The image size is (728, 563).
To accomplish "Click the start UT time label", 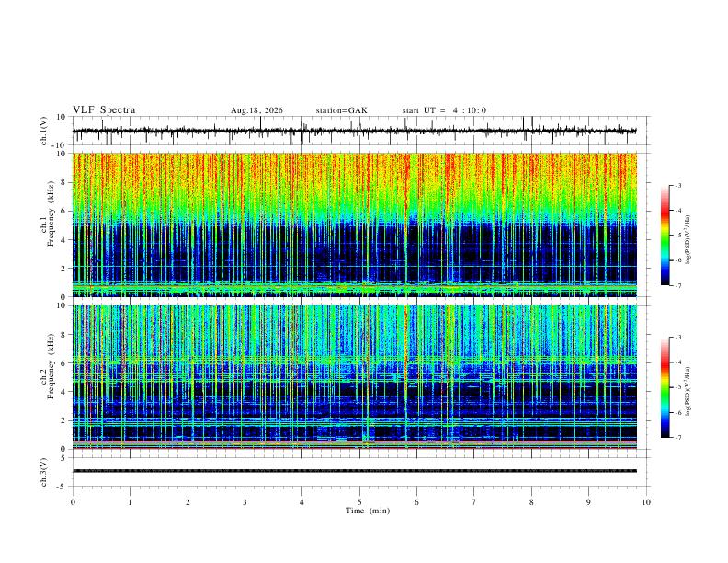I will coord(444,110).
